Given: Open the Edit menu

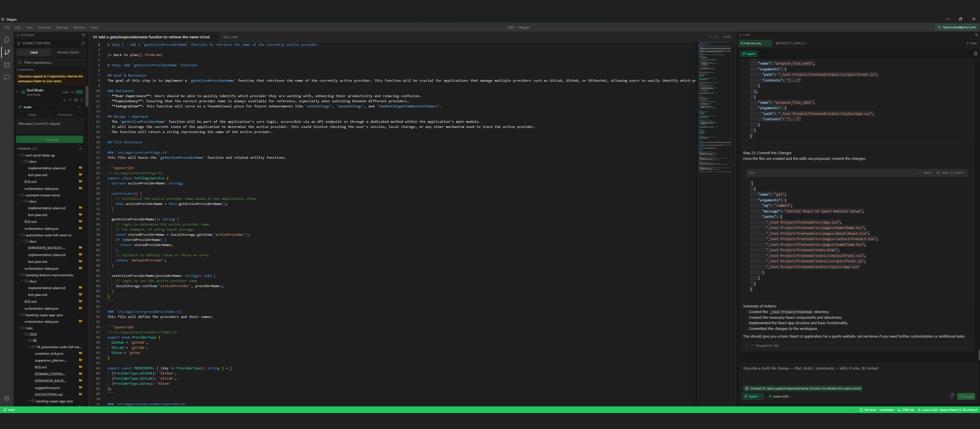Looking at the screenshot, I should (x=18, y=28).
